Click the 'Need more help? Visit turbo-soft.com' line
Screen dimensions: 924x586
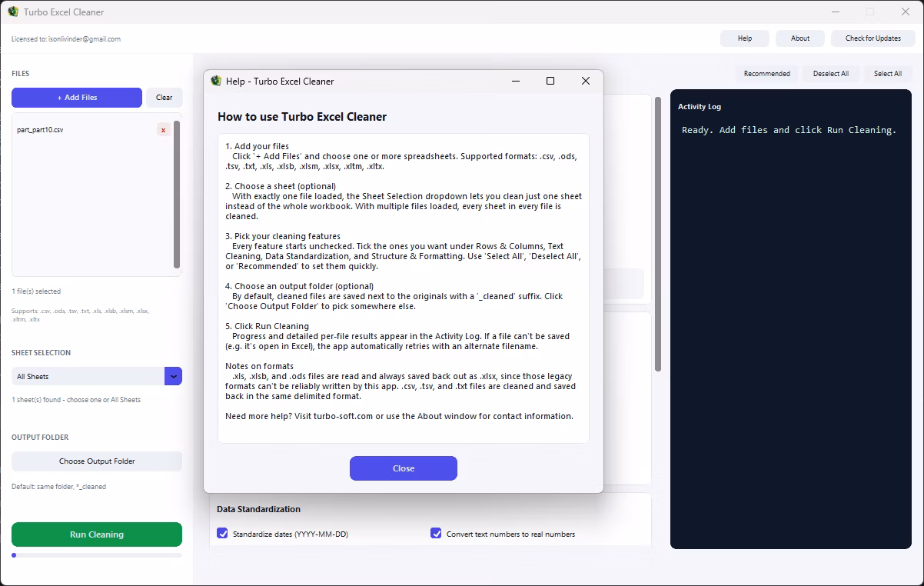coord(400,416)
